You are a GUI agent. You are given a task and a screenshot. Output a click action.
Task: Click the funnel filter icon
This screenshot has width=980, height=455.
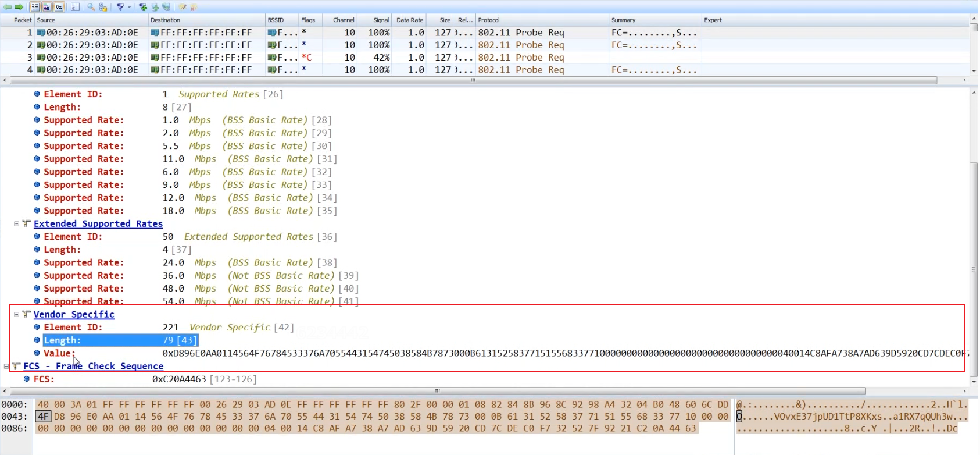click(x=120, y=7)
